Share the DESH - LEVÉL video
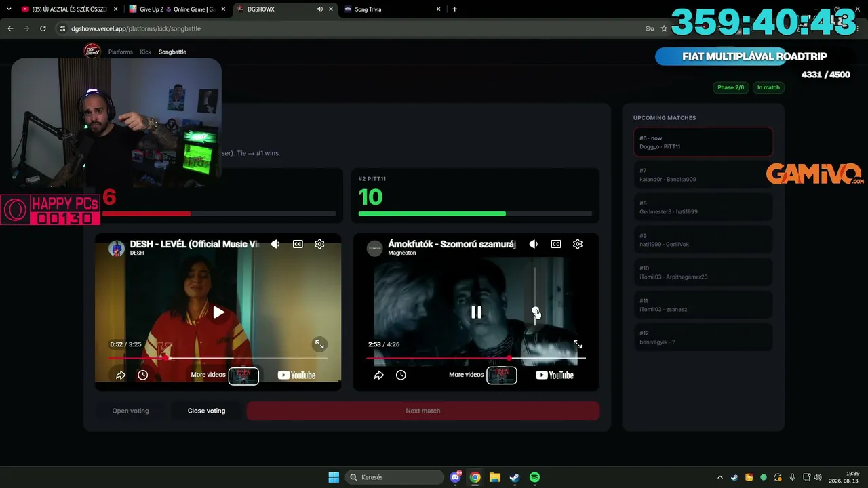 click(x=121, y=375)
